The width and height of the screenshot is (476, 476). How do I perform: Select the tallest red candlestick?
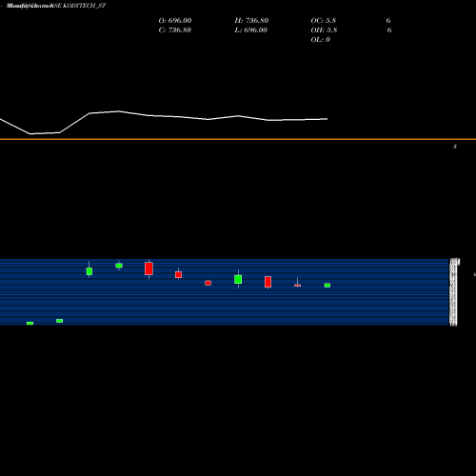point(149,268)
